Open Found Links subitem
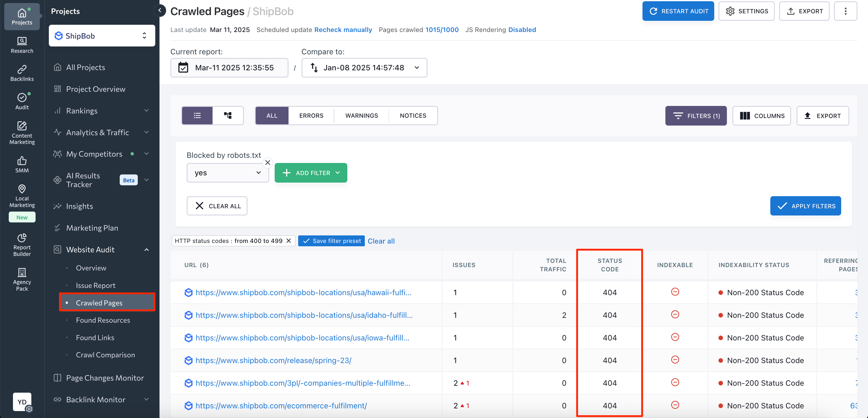Viewport: 868px width, 418px height. coord(95,337)
